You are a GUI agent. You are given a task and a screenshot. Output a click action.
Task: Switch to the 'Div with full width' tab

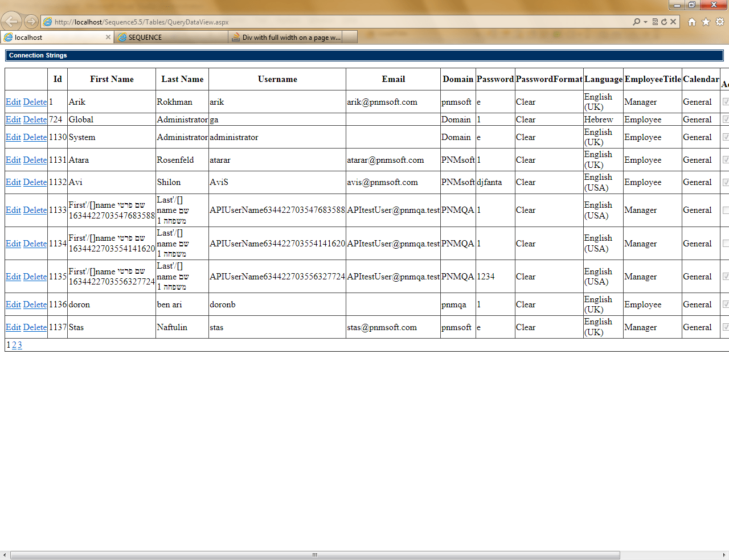click(x=285, y=37)
